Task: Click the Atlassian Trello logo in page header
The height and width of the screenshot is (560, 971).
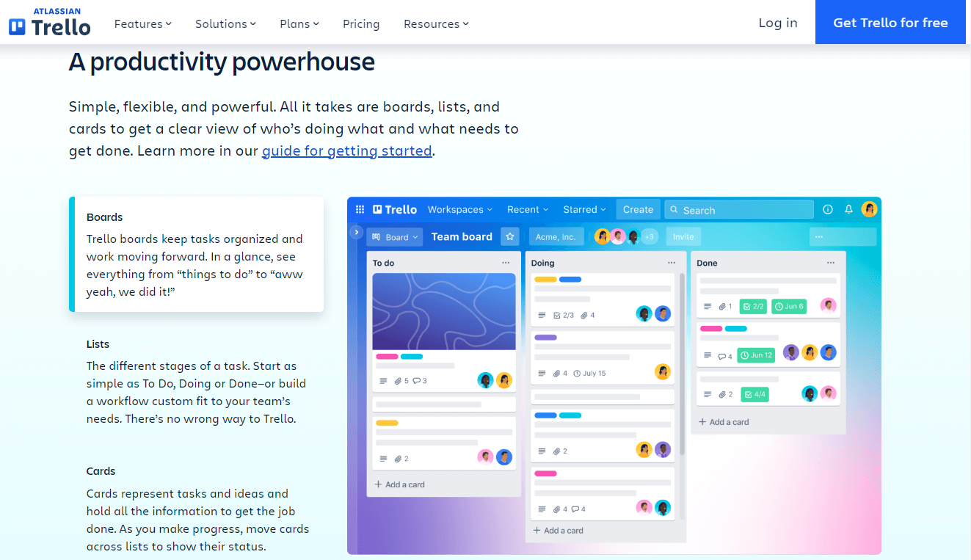Action: point(50,23)
